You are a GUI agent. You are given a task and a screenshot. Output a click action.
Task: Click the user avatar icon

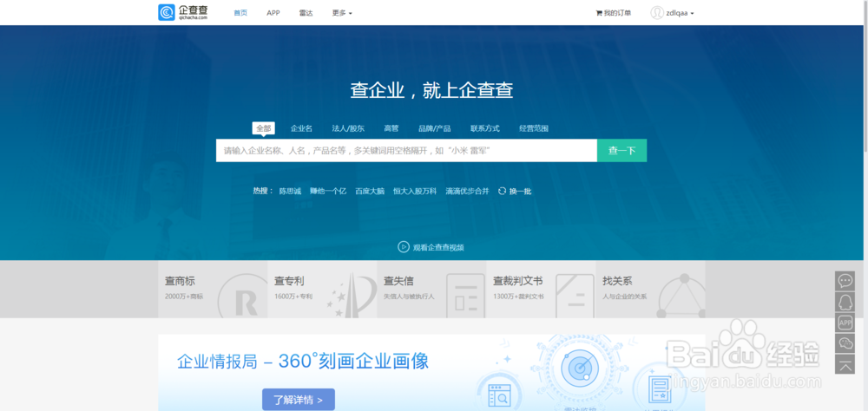click(x=657, y=13)
